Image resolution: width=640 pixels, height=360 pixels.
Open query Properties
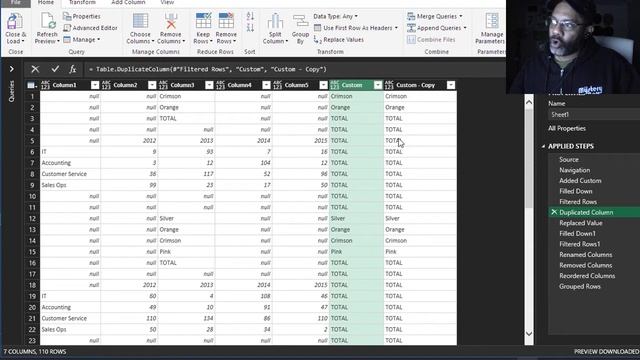tap(82, 16)
